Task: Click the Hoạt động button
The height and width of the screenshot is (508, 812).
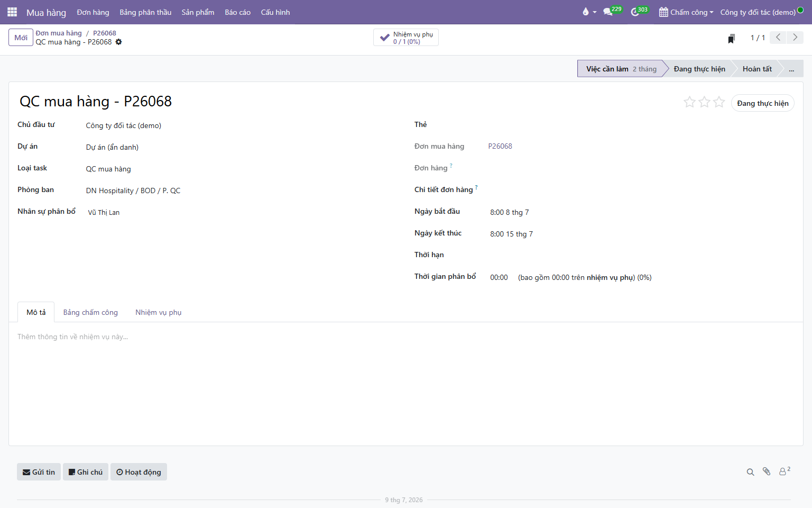Action: (139, 472)
